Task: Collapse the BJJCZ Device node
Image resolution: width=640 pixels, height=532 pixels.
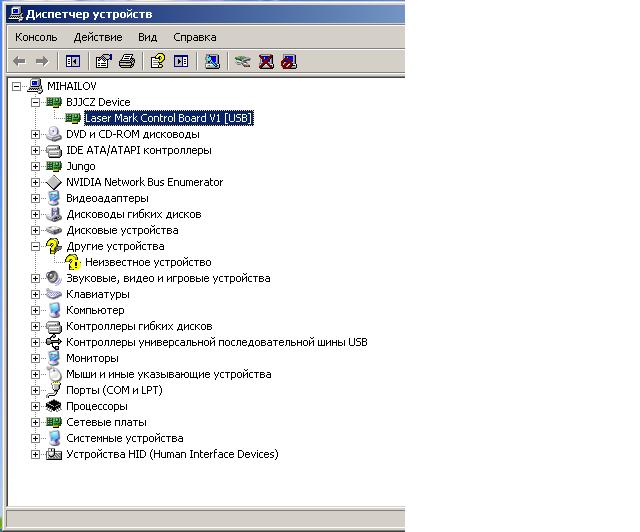Action: 36,102
